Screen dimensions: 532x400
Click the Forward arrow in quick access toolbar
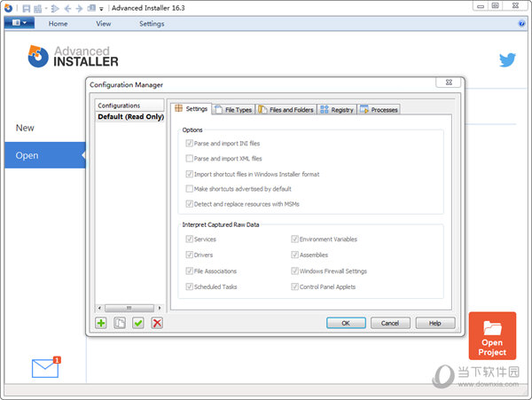(x=79, y=8)
